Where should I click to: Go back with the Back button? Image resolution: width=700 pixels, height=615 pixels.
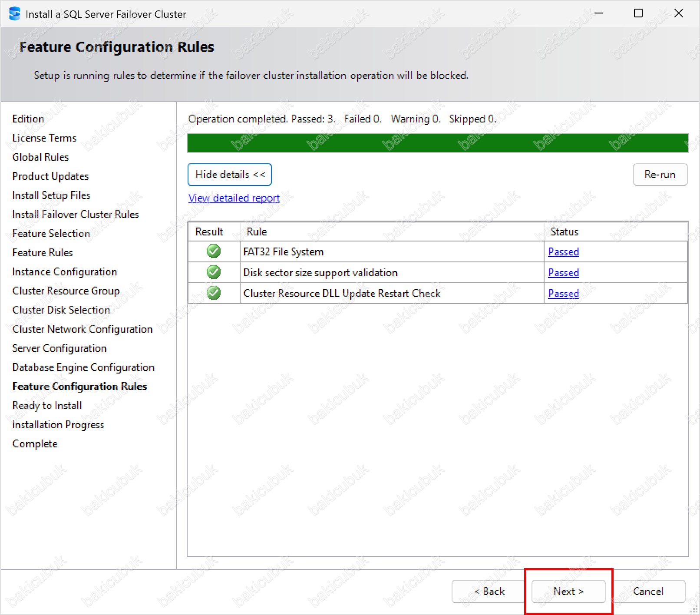pos(489,592)
